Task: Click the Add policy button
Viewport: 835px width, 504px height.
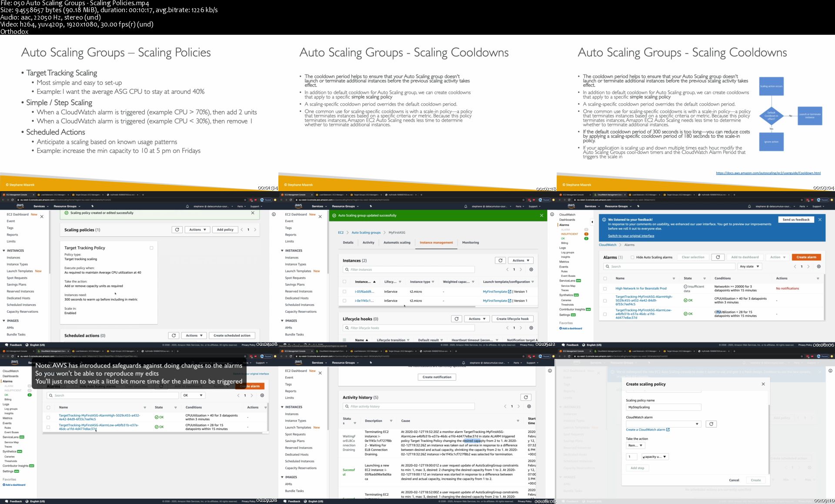Action: click(x=224, y=230)
